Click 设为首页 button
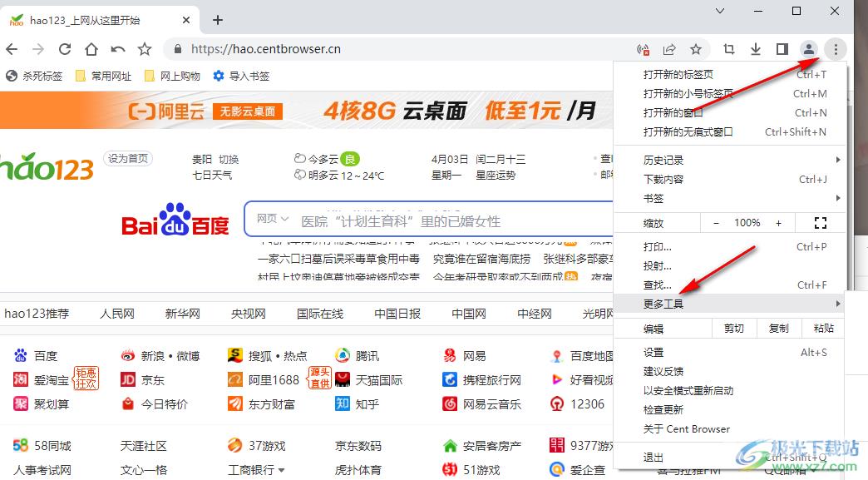 tap(128, 159)
